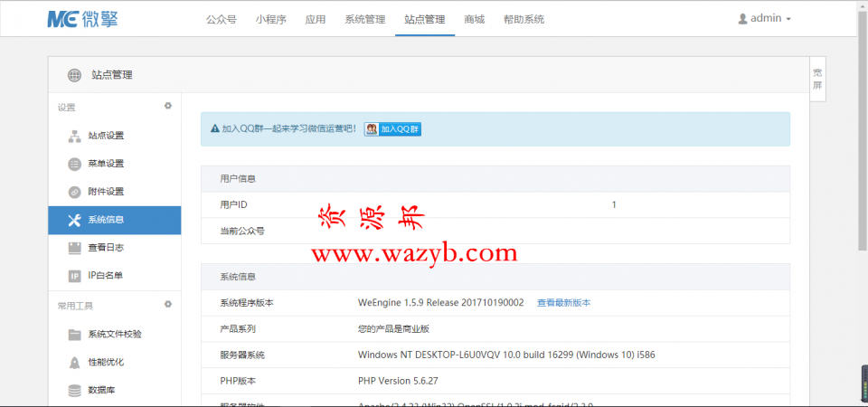Click the 数据库 database icon

point(74,391)
